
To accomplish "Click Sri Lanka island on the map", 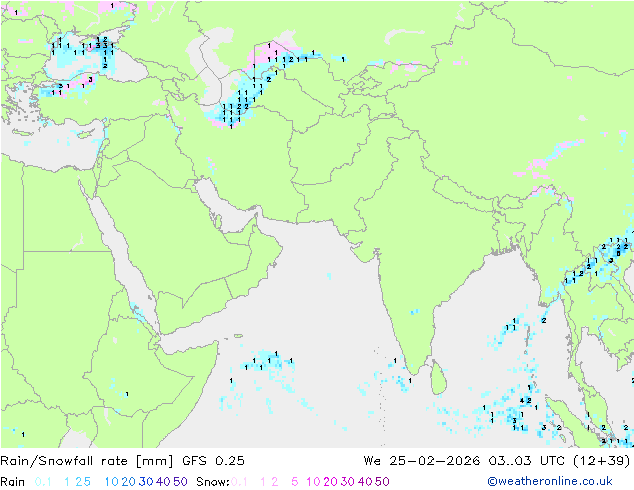I will [439, 378].
